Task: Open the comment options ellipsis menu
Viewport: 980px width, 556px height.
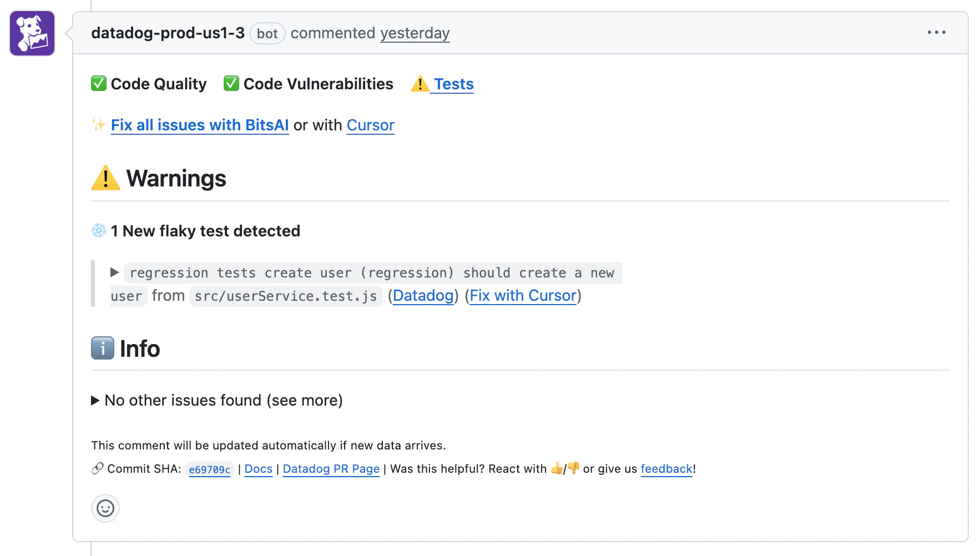Action: point(936,33)
